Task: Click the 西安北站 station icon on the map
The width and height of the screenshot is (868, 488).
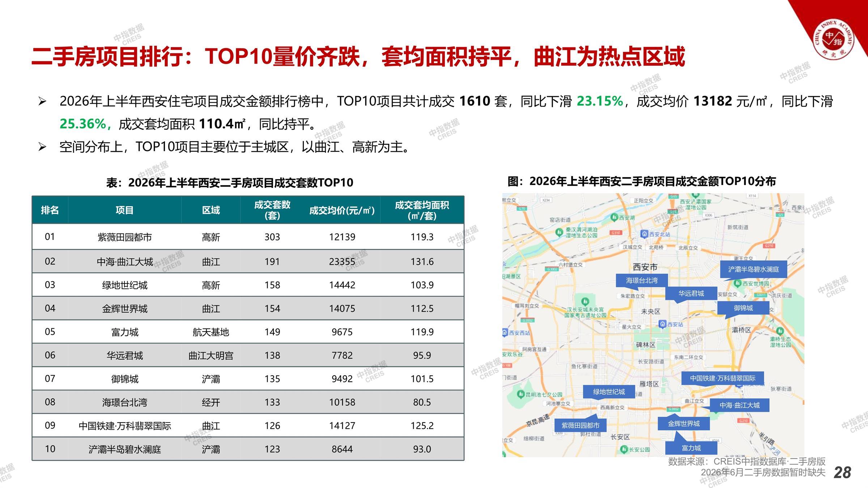Action: coord(644,234)
